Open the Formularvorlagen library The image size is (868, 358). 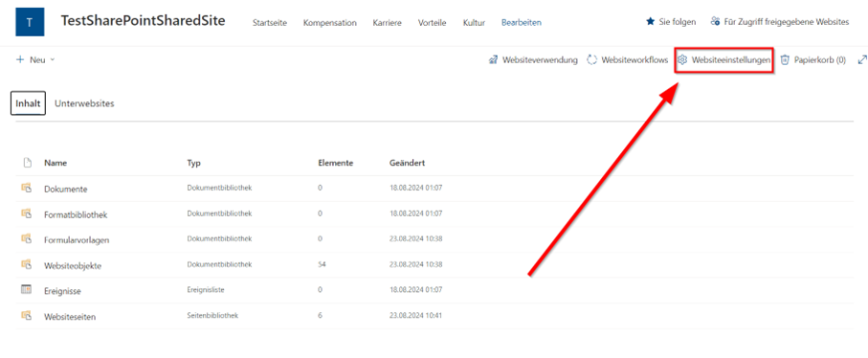coord(77,240)
